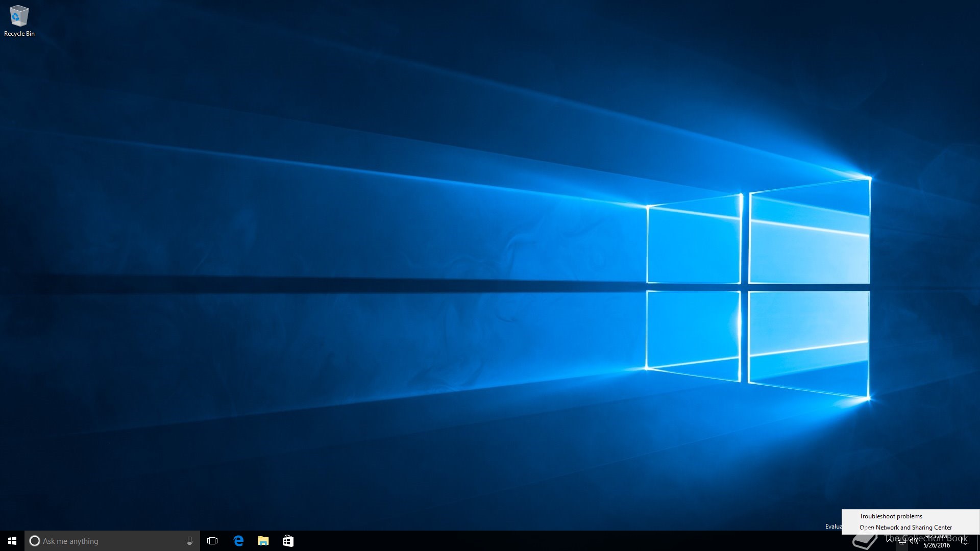Launch Microsoft Edge from taskbar
The image size is (980, 551).
(238, 541)
